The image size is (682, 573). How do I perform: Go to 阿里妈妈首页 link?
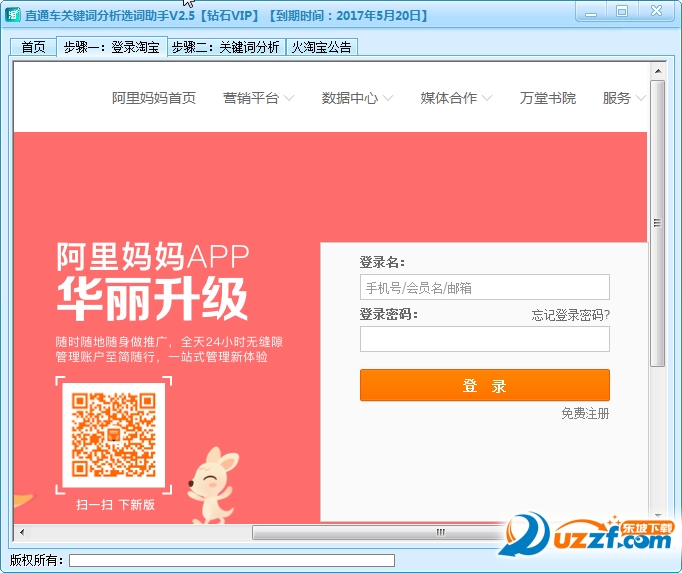[x=154, y=98]
